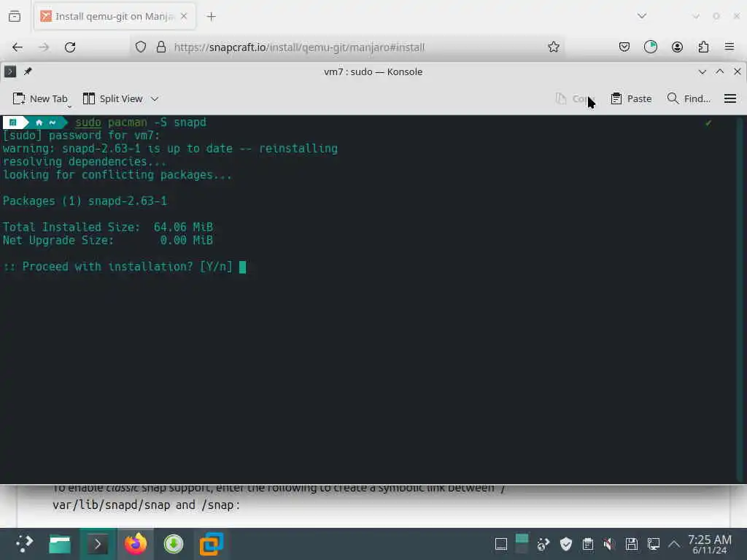Viewport: 747px width, 560px height.
Task: Click the 'Proceed with installation? [Y/n]' prompt line
Action: (118, 267)
